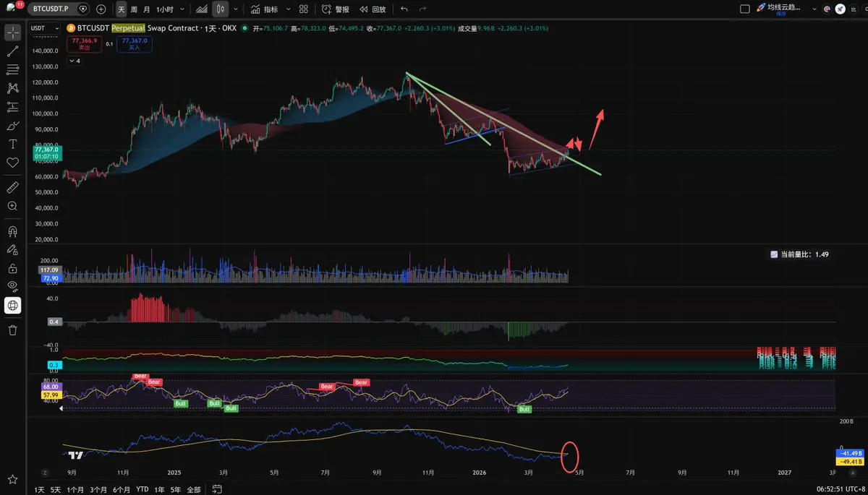This screenshot has height=495, width=868.
Task: Open the patterns drawing tools
Action: (12, 88)
